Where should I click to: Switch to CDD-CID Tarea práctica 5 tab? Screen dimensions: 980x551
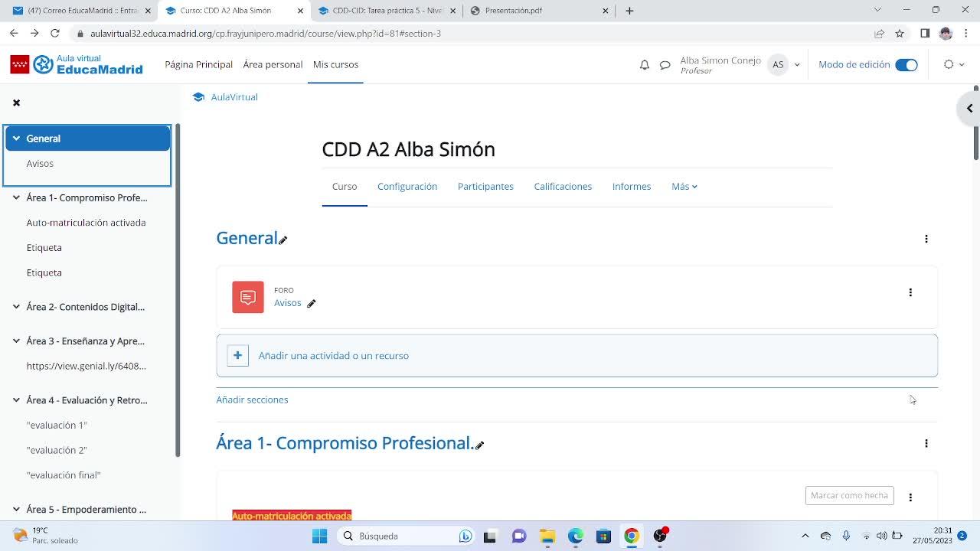coord(387,11)
